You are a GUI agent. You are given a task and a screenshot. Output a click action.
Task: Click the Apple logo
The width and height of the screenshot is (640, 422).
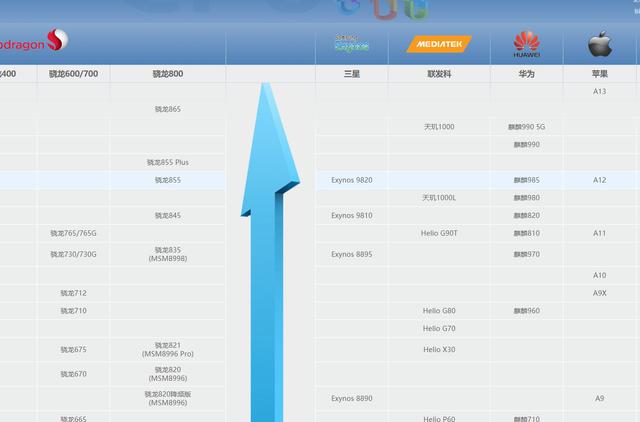point(600,44)
